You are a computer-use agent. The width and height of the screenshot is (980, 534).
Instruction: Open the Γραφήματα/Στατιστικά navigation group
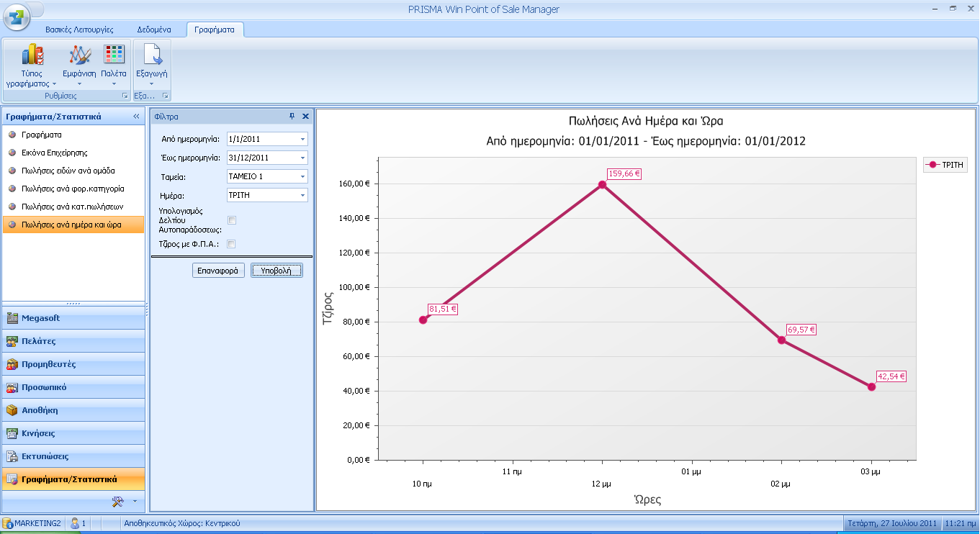pos(73,479)
